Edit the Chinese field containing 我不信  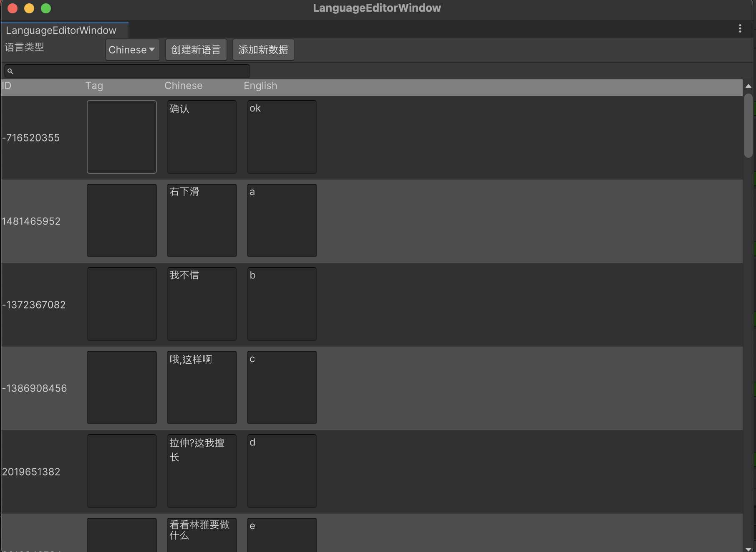coord(202,304)
